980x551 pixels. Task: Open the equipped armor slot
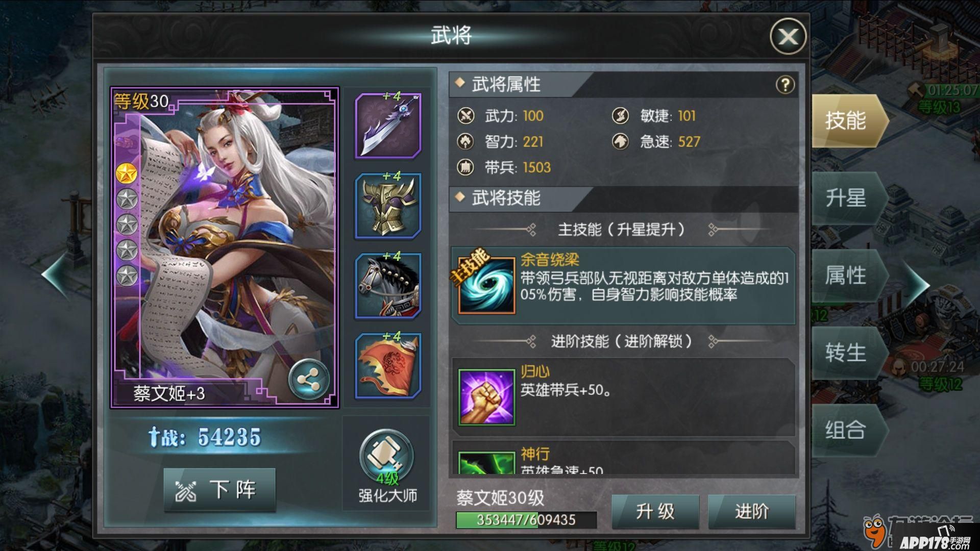click(388, 206)
